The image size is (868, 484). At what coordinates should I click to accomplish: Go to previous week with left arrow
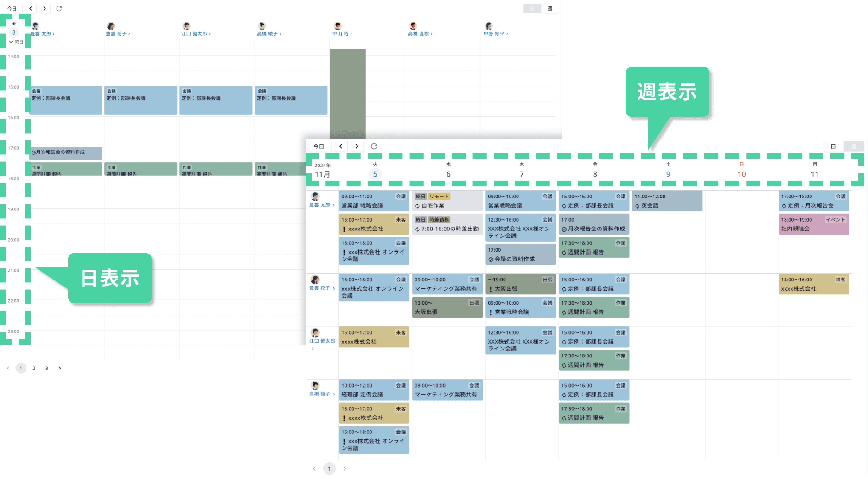(341, 146)
